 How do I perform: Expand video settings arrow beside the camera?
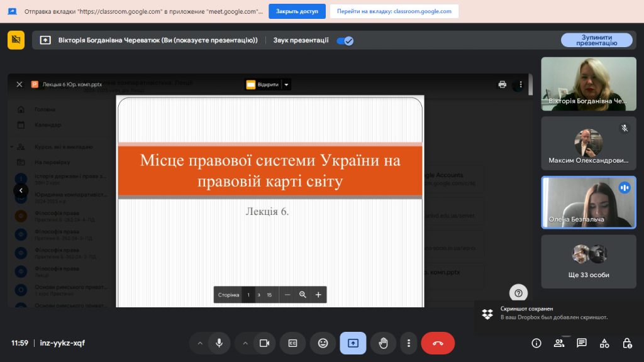pos(245,343)
